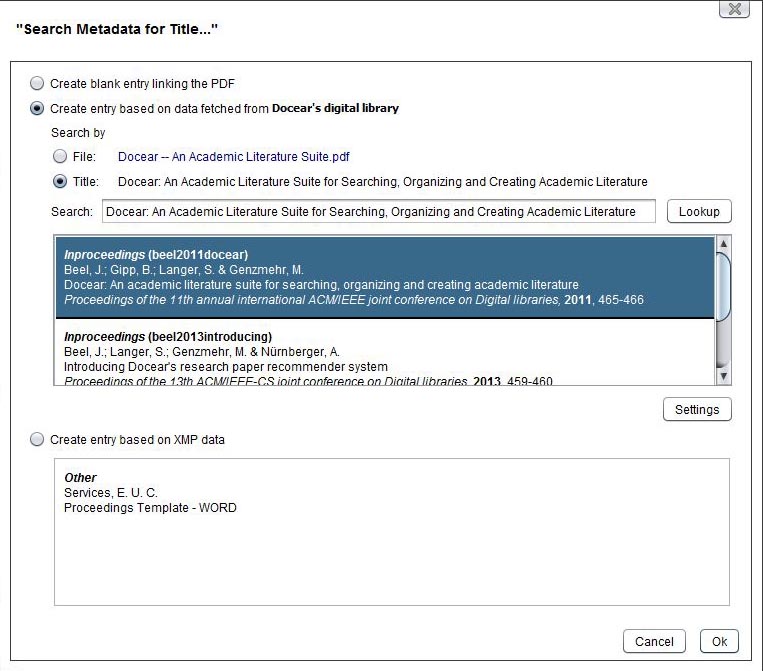Click the Lookup button
This screenshot has width=763, height=671.
pyautogui.click(x=699, y=211)
